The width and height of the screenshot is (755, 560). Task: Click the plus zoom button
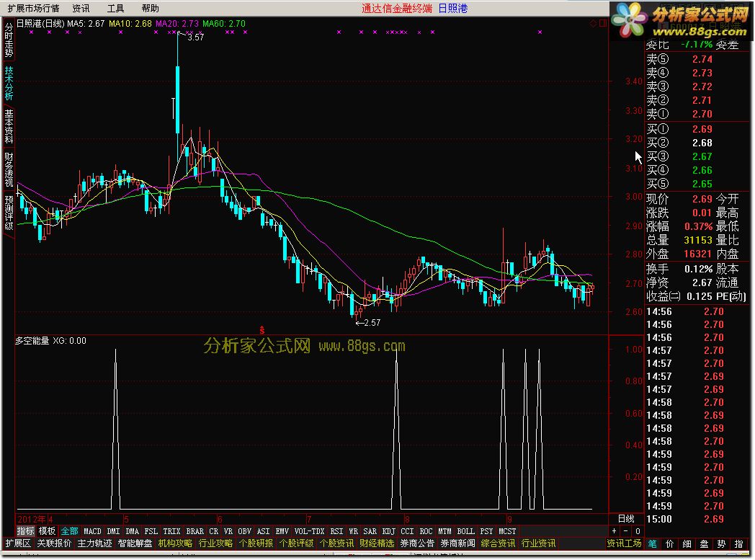(614, 531)
